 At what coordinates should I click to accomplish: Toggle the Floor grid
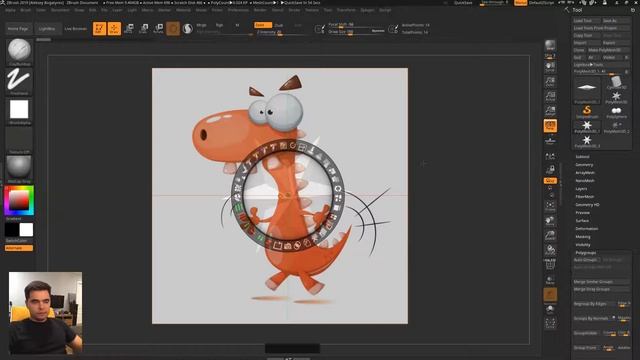pos(550,141)
